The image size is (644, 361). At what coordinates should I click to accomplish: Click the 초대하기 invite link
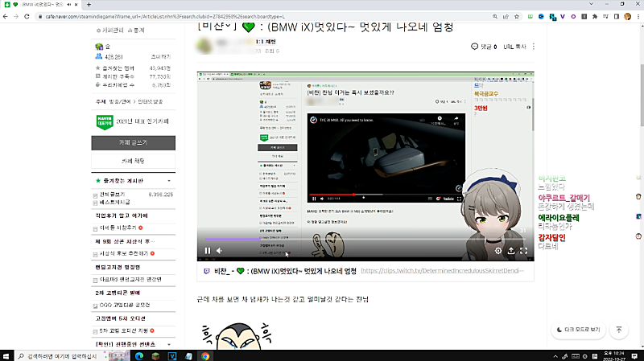[x=160, y=56]
